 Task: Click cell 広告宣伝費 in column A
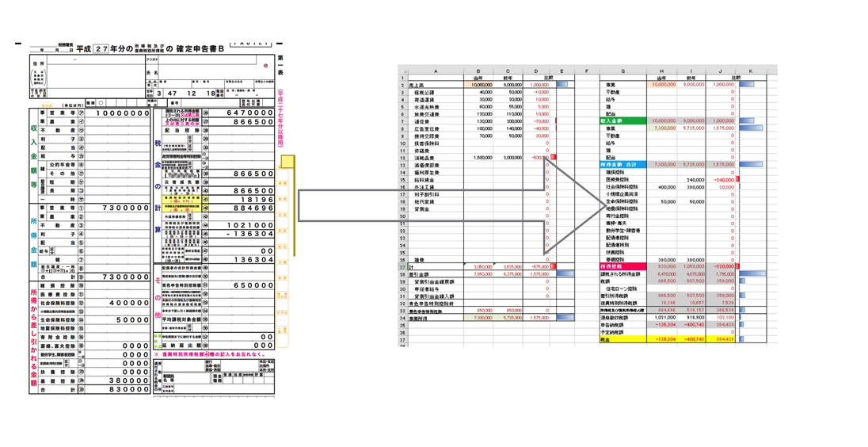pos(436,128)
